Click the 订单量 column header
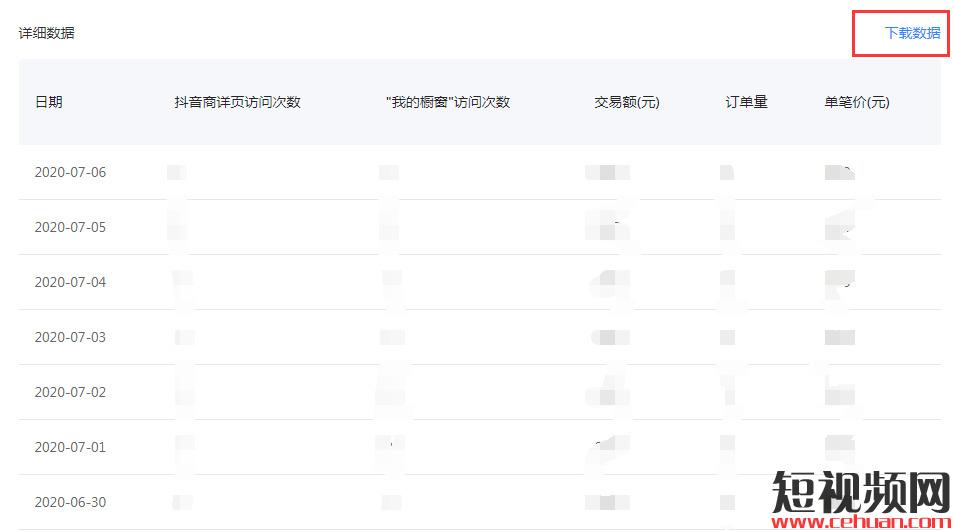Viewport: 954px width, 532px height. click(x=746, y=102)
